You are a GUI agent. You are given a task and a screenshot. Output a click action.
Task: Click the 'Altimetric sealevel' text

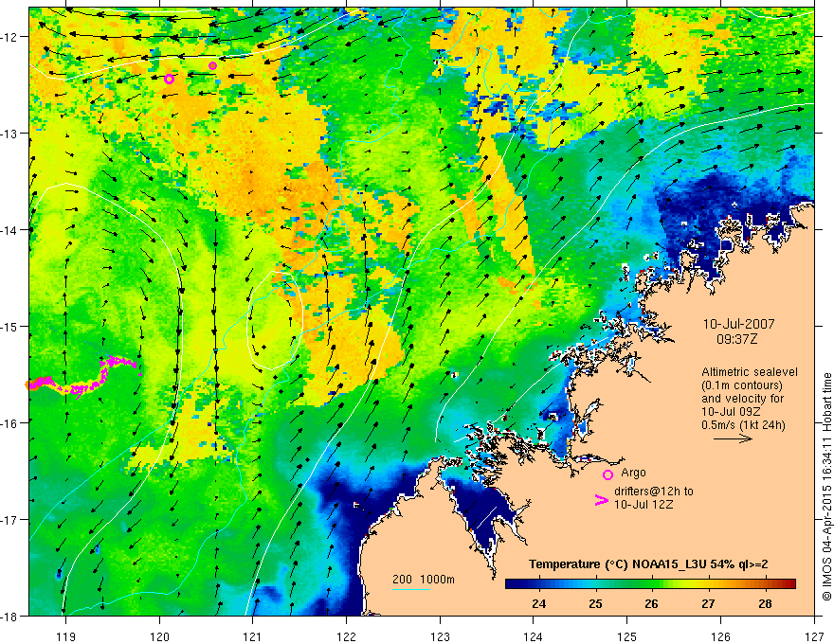750,372
